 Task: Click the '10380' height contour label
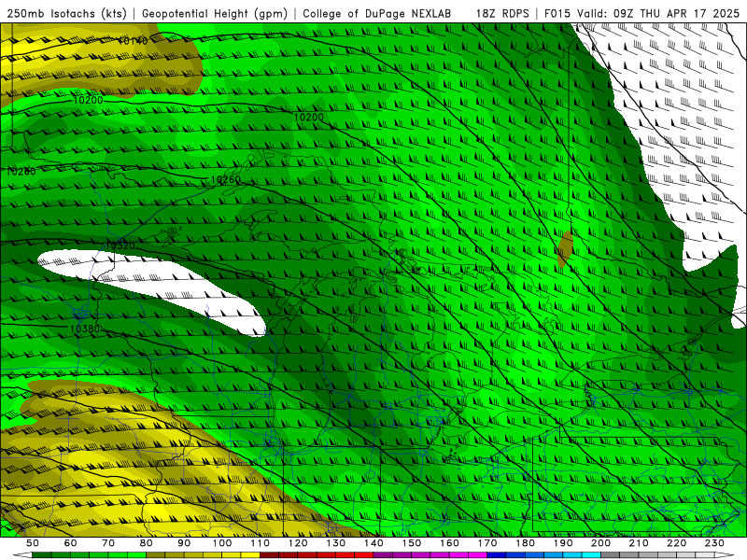point(85,329)
